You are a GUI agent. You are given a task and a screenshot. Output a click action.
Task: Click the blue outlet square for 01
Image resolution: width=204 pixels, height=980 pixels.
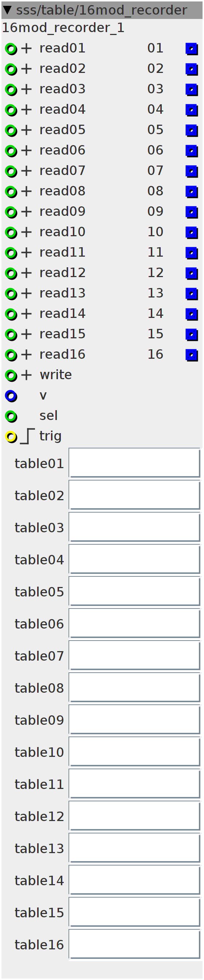(192, 49)
